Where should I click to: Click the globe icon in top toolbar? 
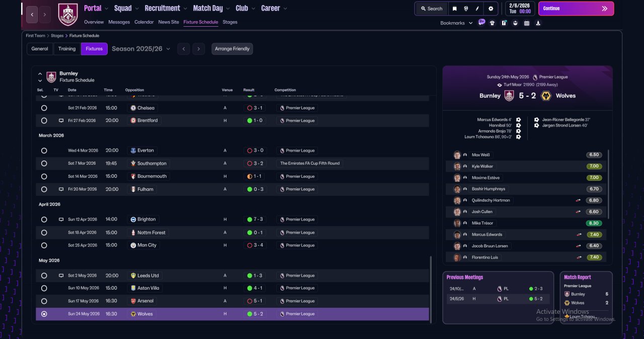[466, 9]
